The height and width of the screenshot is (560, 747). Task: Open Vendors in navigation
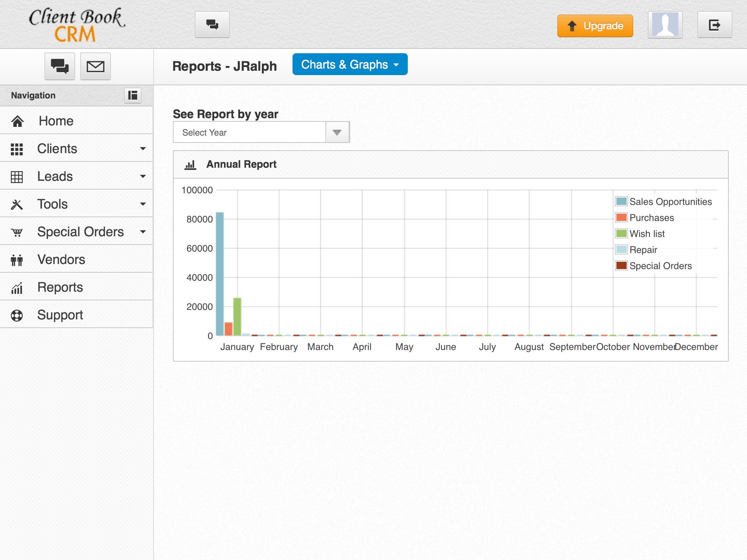coord(76,259)
